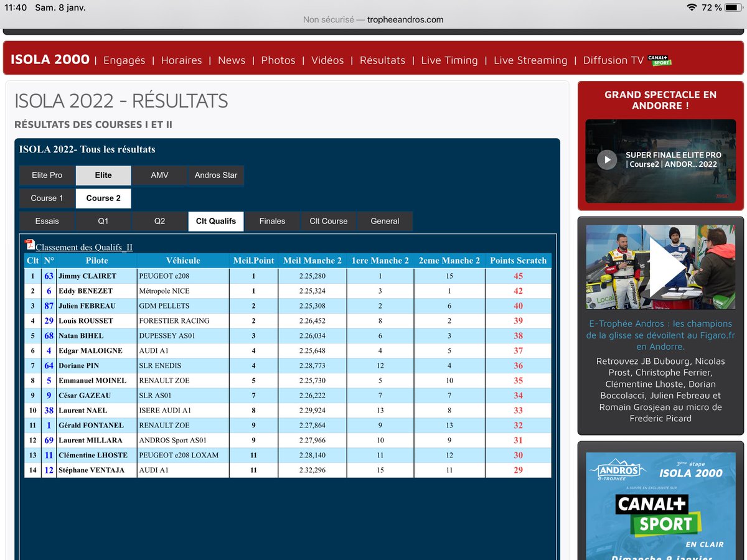Click car number 68 of Natan Bihel
The width and height of the screenshot is (747, 560).
(49, 335)
